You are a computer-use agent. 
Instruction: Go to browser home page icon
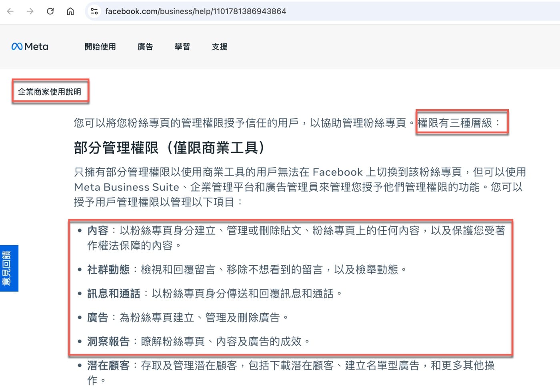(70, 11)
